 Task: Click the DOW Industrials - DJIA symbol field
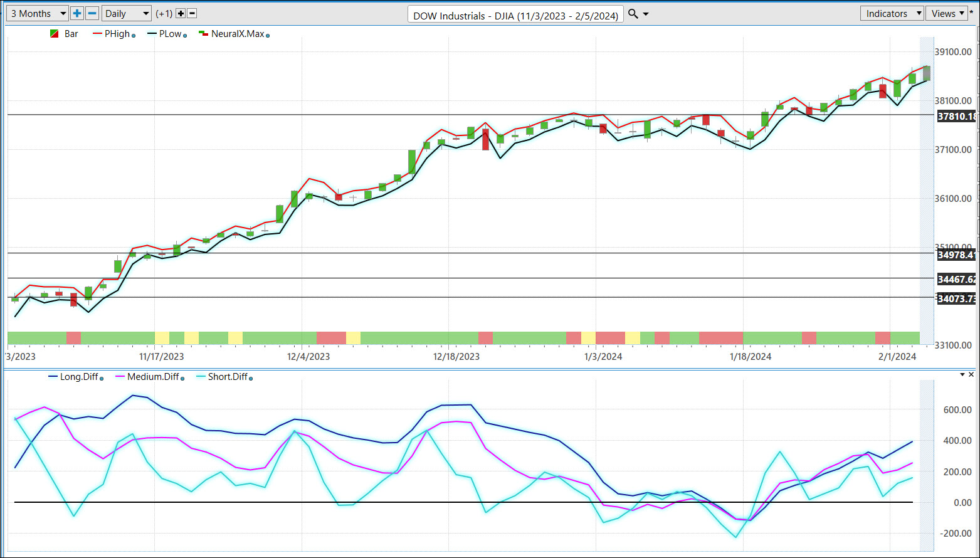(515, 15)
